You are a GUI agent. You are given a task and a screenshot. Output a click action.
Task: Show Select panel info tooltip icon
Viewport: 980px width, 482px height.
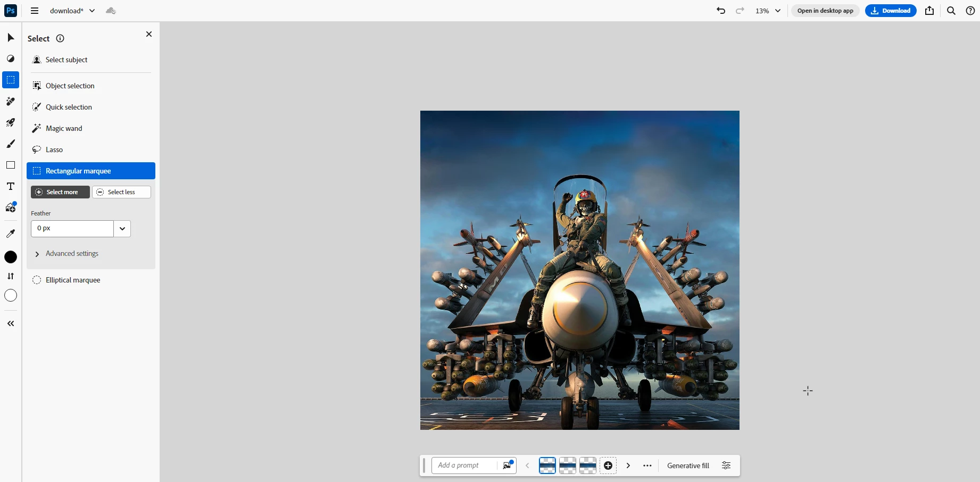pos(60,38)
